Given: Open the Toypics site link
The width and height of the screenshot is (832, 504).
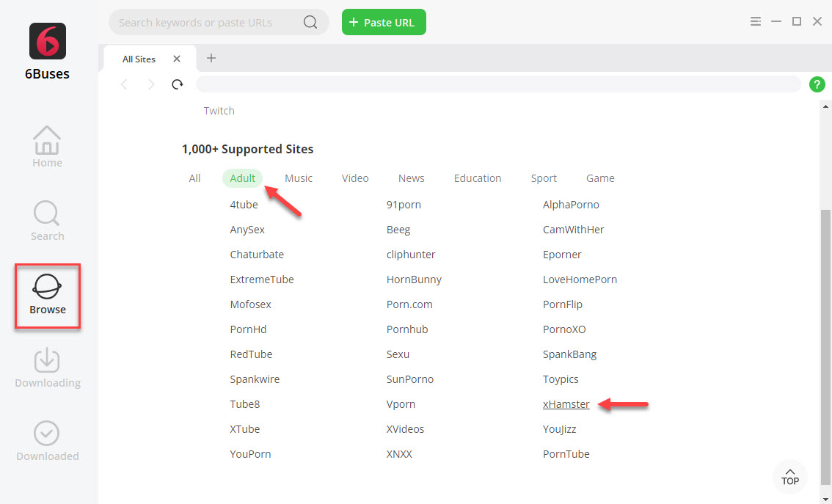Looking at the screenshot, I should pyautogui.click(x=561, y=379).
